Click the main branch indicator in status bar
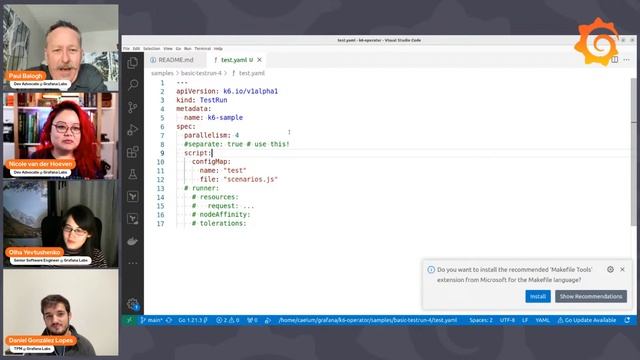The image size is (640, 360). [x=151, y=320]
